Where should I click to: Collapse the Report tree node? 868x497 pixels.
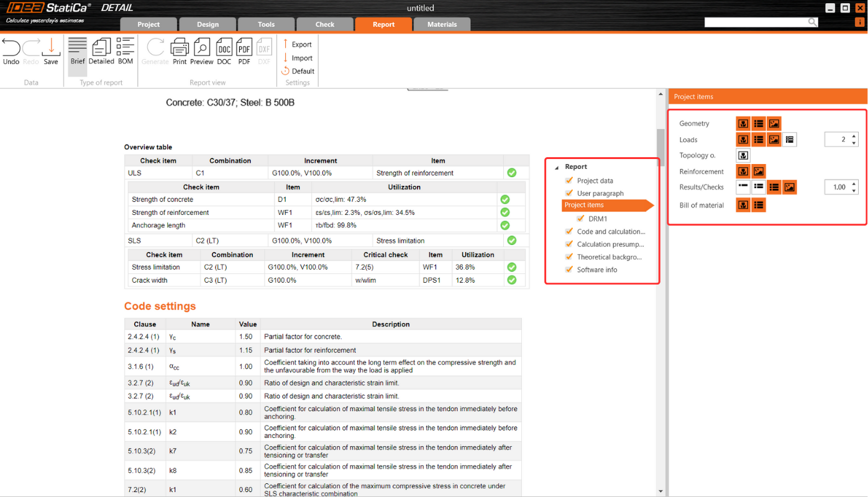pos(557,166)
